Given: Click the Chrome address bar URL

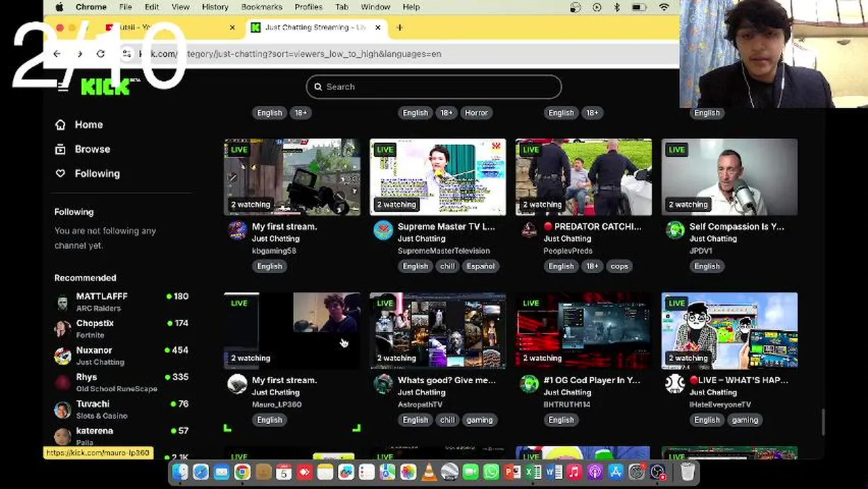Looking at the screenshot, I should click(x=290, y=54).
